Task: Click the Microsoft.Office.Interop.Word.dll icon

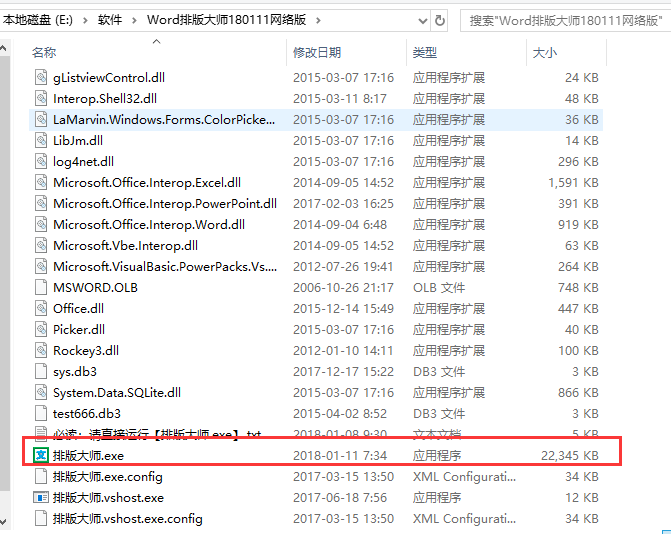Action: tap(41, 224)
